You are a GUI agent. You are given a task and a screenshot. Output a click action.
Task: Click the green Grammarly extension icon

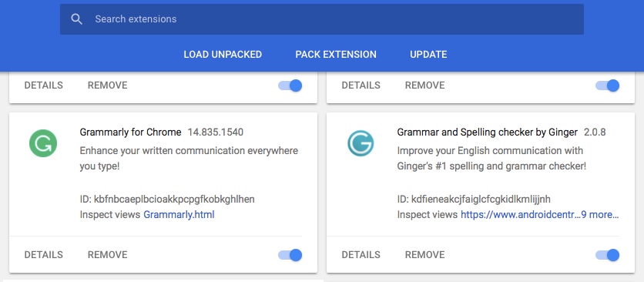pos(43,143)
